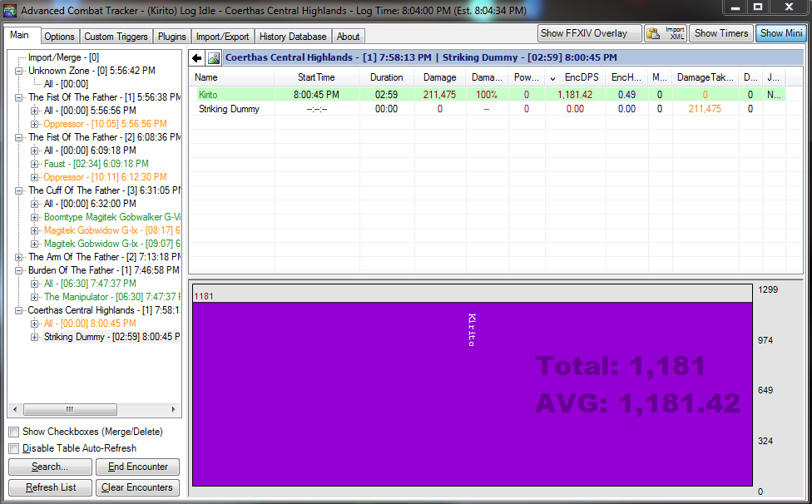Sort by the Duration column header
812x504 pixels.
click(386, 77)
